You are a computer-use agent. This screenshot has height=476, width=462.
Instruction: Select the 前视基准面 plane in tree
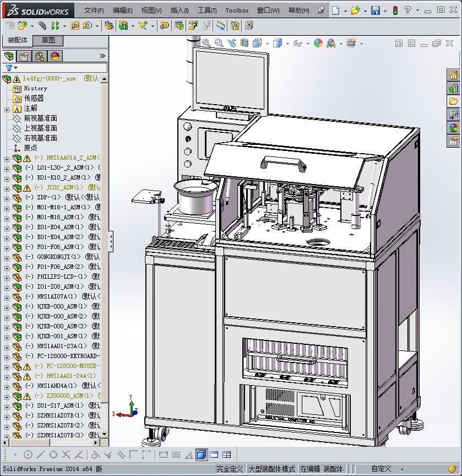pos(40,118)
